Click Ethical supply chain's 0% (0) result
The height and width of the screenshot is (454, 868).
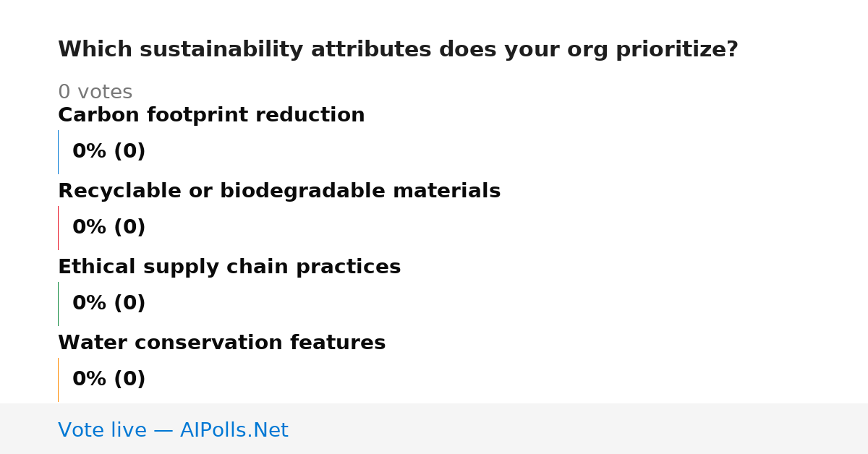pos(109,304)
